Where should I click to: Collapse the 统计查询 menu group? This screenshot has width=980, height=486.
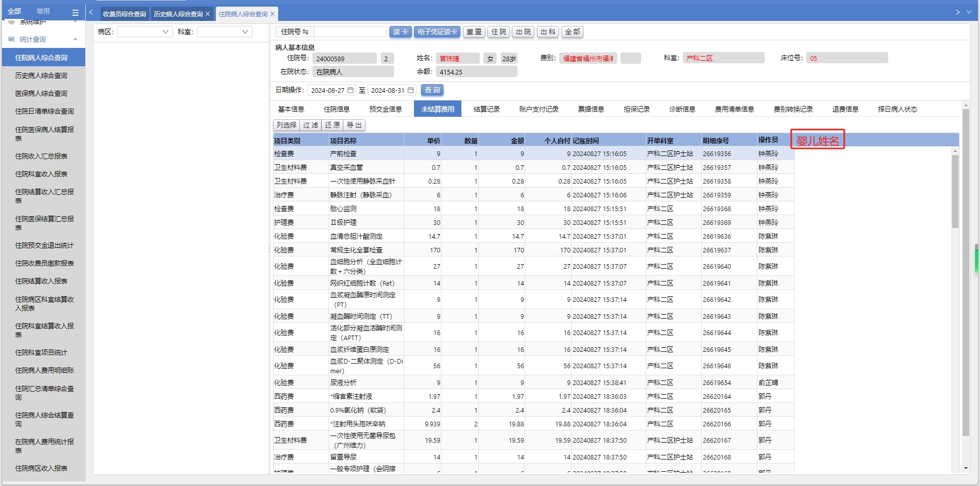coord(75,39)
